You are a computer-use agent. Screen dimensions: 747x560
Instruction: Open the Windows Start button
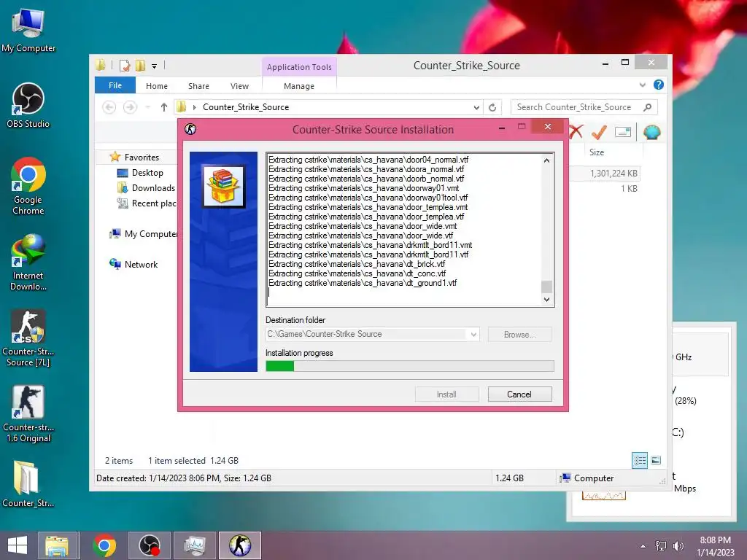click(18, 545)
